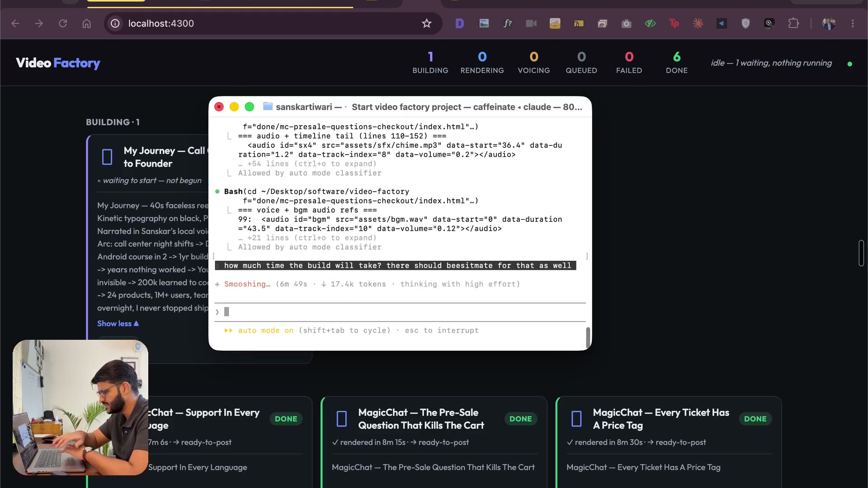Open the gray shield extension
This screenshot has height=488, width=868.
point(746,23)
